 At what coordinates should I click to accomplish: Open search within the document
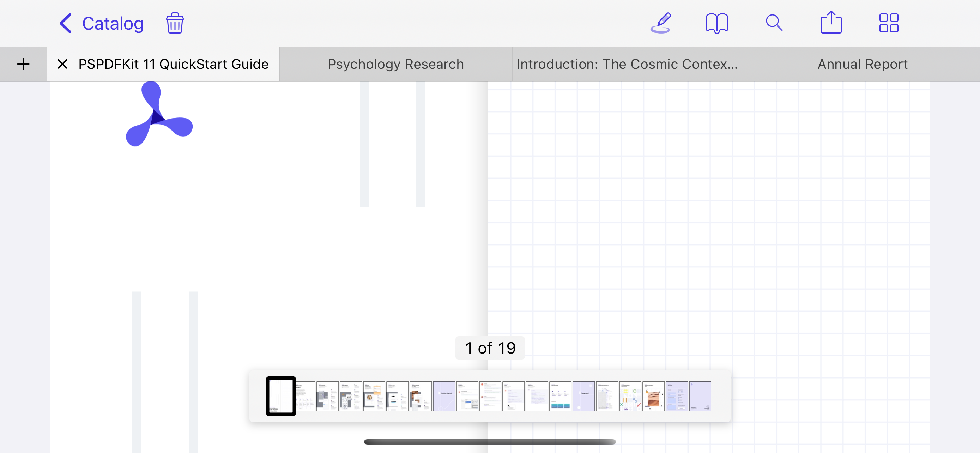[x=774, y=23]
